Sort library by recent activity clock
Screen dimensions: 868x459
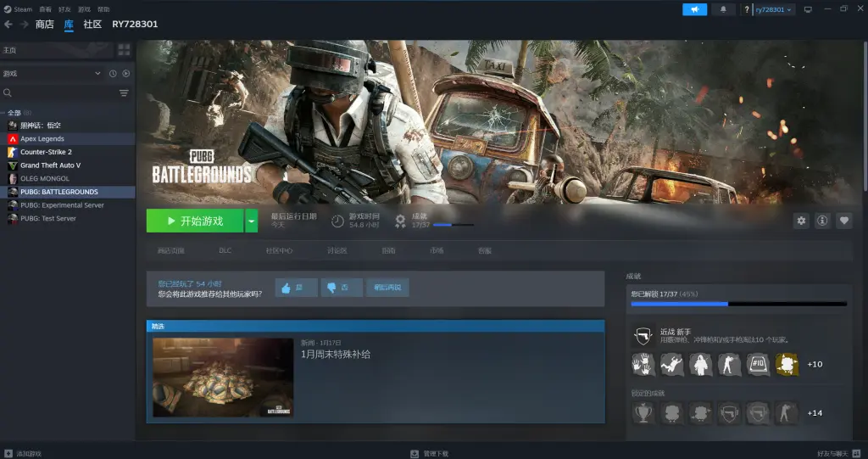point(113,73)
